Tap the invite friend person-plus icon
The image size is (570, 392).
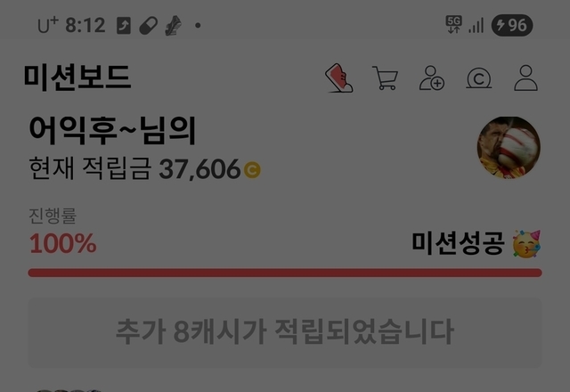[432, 78]
